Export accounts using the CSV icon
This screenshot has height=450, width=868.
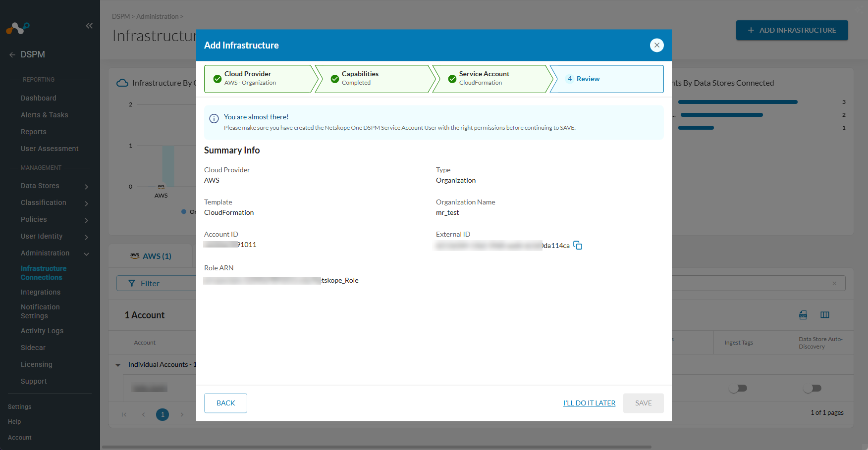coord(803,315)
